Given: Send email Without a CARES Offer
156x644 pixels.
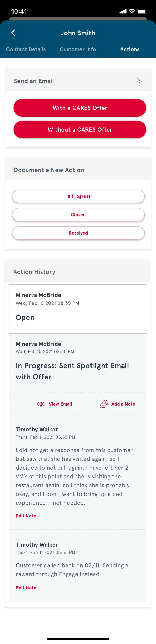Looking at the screenshot, I should point(80,129).
